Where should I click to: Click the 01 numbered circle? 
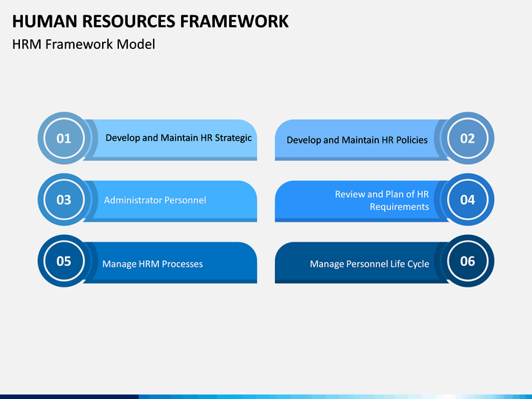(x=64, y=138)
